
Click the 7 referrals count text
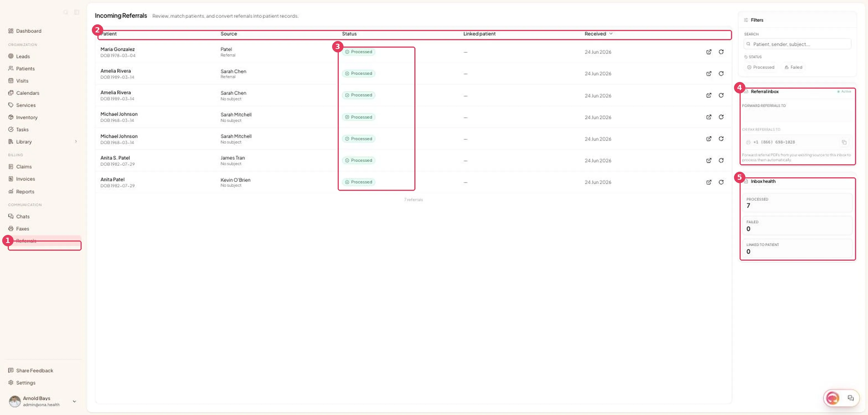pyautogui.click(x=413, y=199)
